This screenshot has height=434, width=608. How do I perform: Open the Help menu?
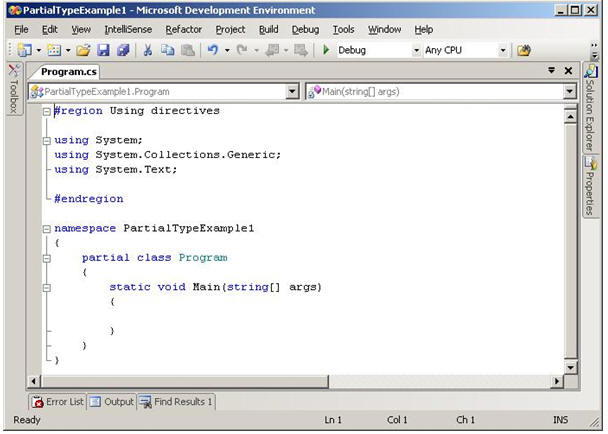(x=423, y=30)
